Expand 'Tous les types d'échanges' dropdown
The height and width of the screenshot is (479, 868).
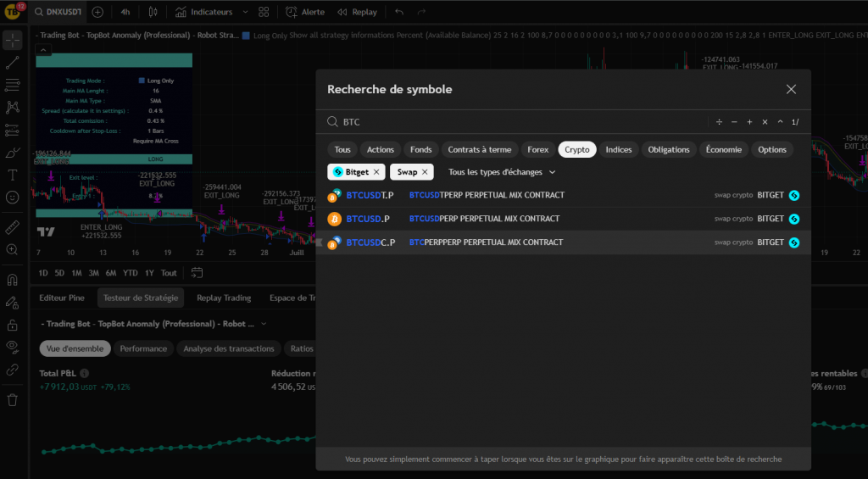502,172
